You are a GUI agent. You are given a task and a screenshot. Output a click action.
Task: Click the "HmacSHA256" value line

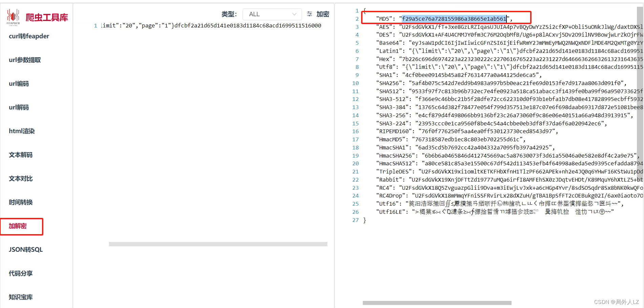point(508,156)
